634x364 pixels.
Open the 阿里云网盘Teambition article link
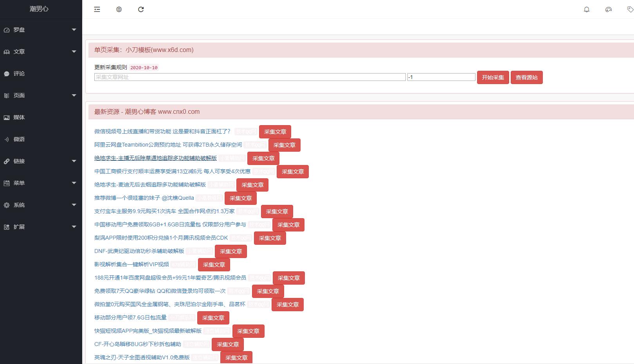pos(168,145)
